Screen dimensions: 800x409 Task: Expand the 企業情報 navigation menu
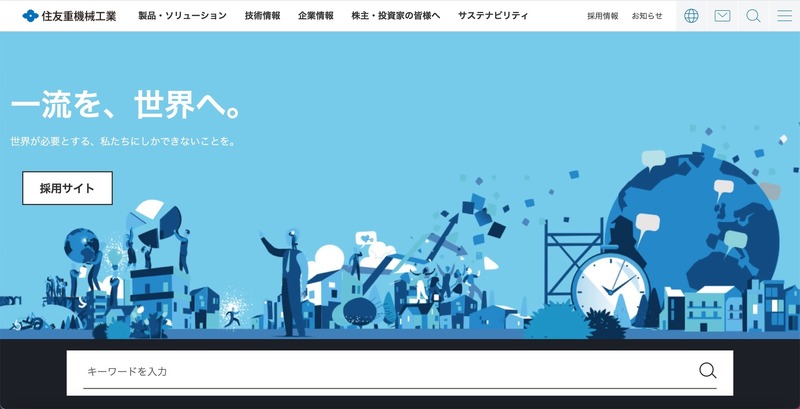coord(316,16)
